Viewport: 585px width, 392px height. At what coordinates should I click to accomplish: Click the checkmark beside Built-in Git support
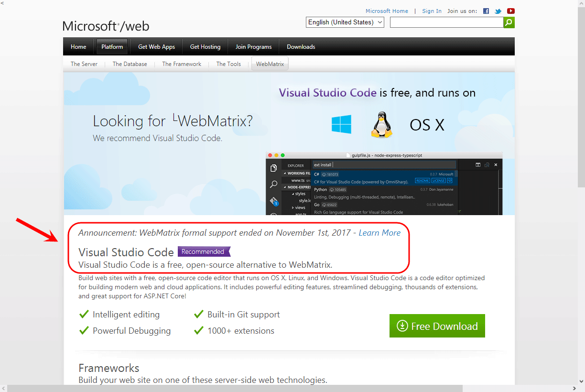(x=199, y=314)
